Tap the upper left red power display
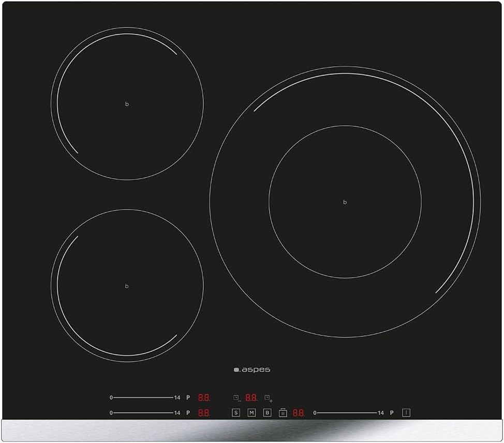The height and width of the screenshot is (443, 504). 203,397
